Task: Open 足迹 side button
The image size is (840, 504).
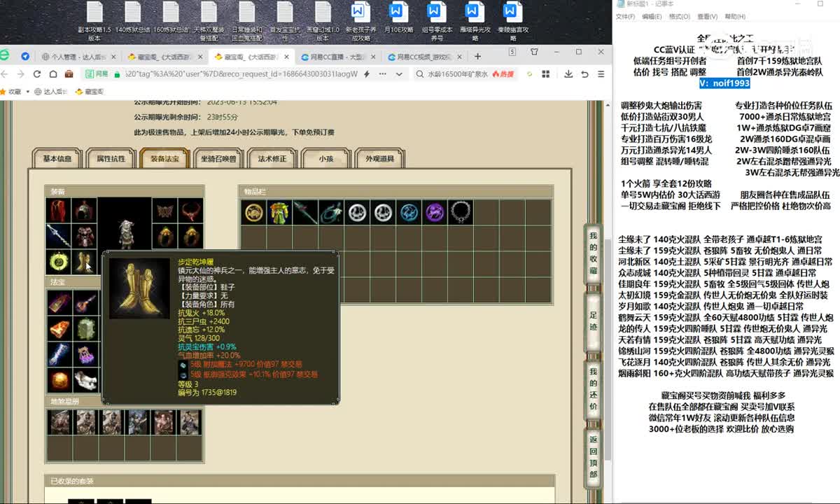Action: 594,320
